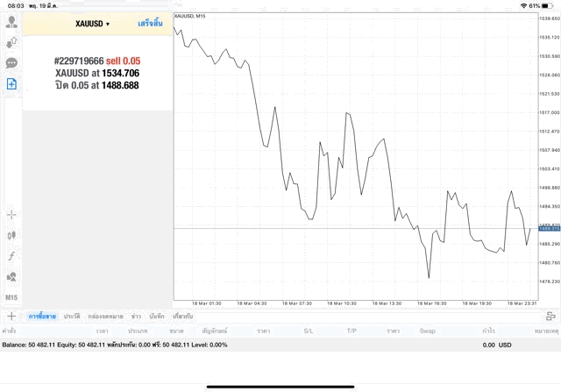The height and width of the screenshot is (392, 561).
Task: Open the indicators function icon
Action: (11, 255)
